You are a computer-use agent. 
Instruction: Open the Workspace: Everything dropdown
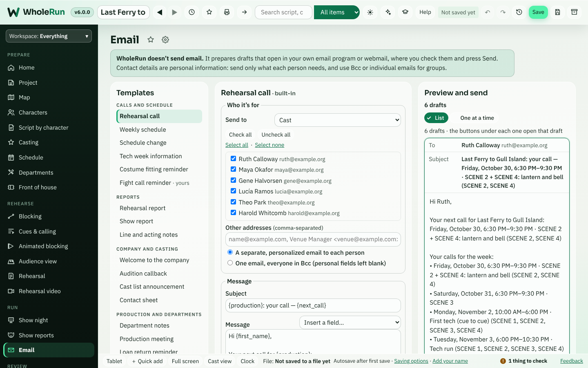pos(49,36)
